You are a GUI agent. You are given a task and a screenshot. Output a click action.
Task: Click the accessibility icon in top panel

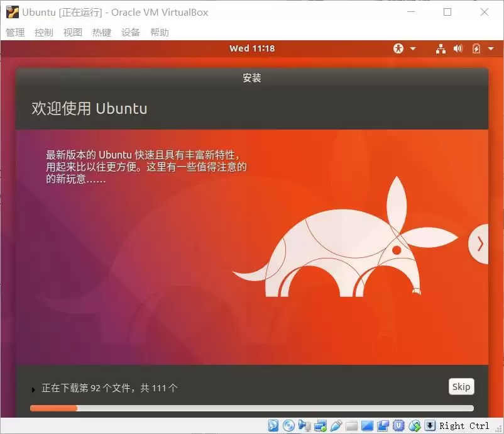click(398, 48)
